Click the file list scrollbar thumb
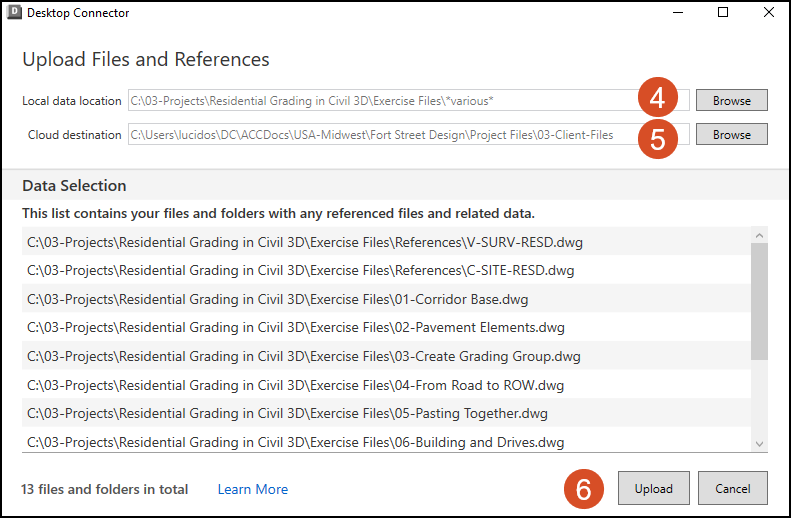This screenshot has width=791, height=518. [x=759, y=300]
